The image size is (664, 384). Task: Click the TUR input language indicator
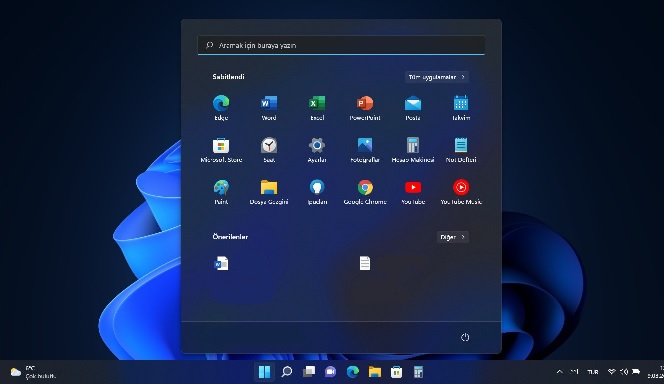(593, 372)
